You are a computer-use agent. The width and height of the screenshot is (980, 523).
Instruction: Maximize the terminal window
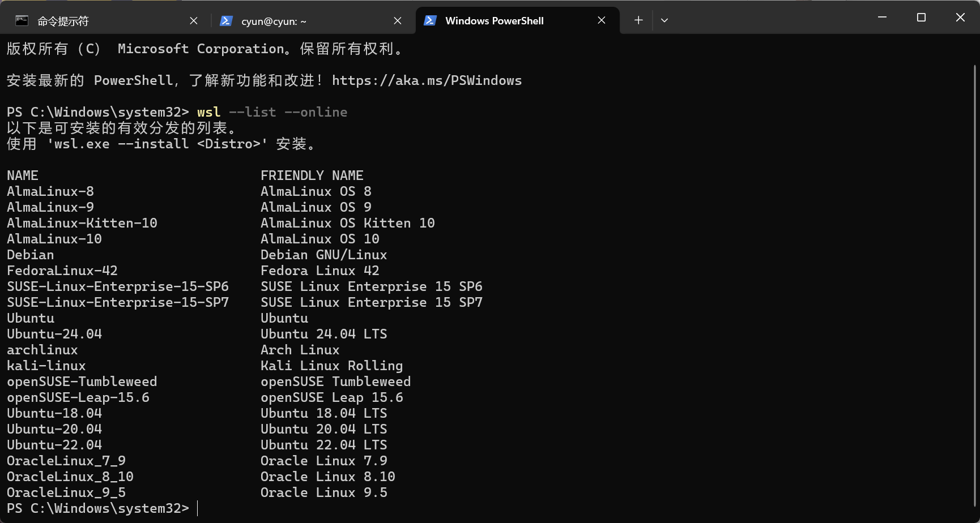(x=921, y=18)
